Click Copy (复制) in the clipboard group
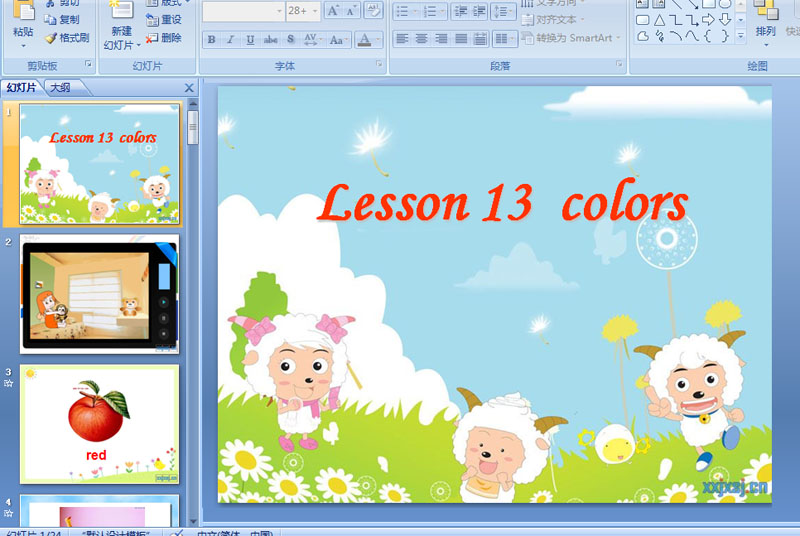800x536 pixels. tap(62, 19)
